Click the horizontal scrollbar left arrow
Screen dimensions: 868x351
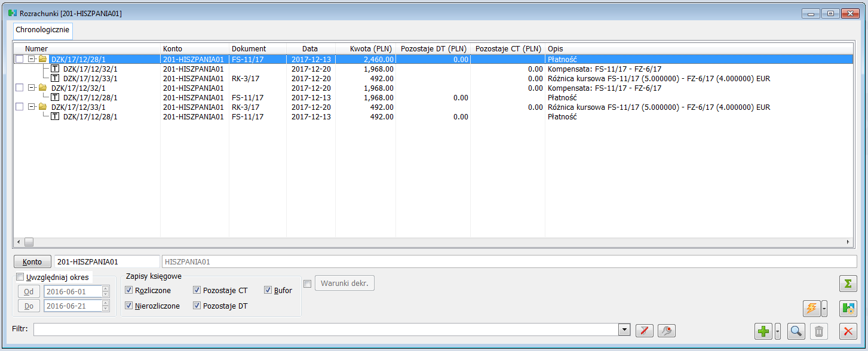[x=18, y=242]
